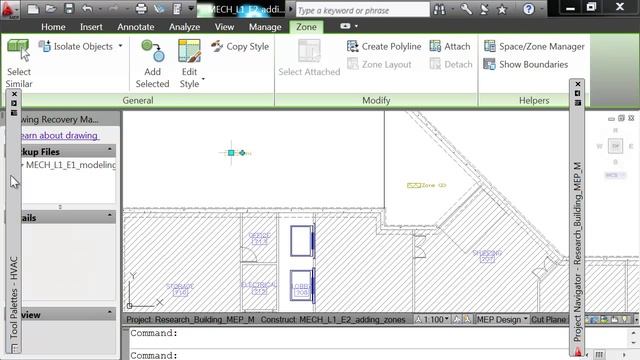Open the status bar menu arrow
Screen dimensions: 640x360
tap(636, 319)
